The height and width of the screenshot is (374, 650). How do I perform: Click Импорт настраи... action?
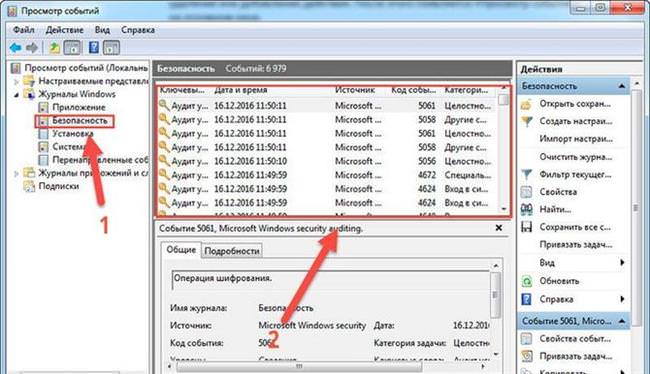pos(576,139)
